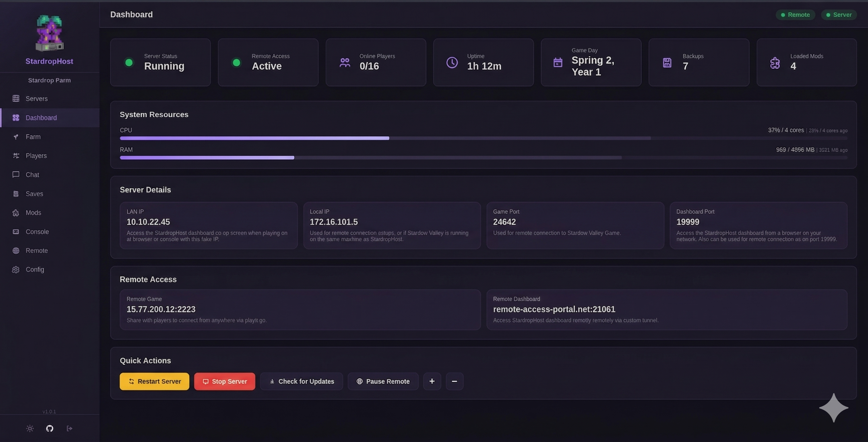Navigate to the Mods section
The height and width of the screenshot is (442, 868).
pyautogui.click(x=33, y=213)
